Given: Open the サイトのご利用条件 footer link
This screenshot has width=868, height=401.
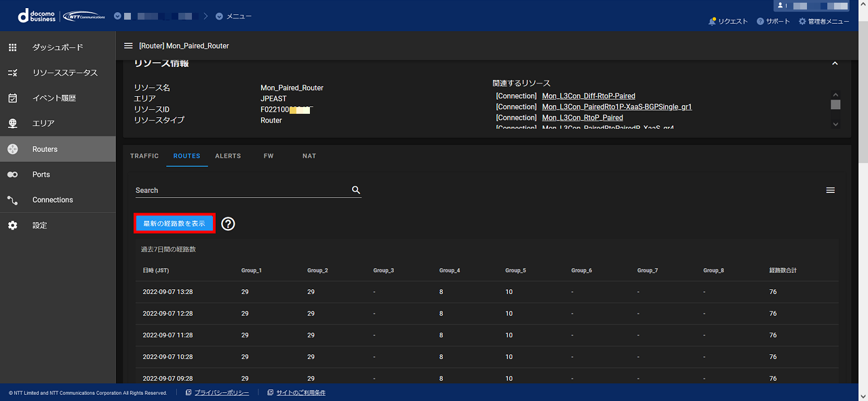Looking at the screenshot, I should (301, 393).
